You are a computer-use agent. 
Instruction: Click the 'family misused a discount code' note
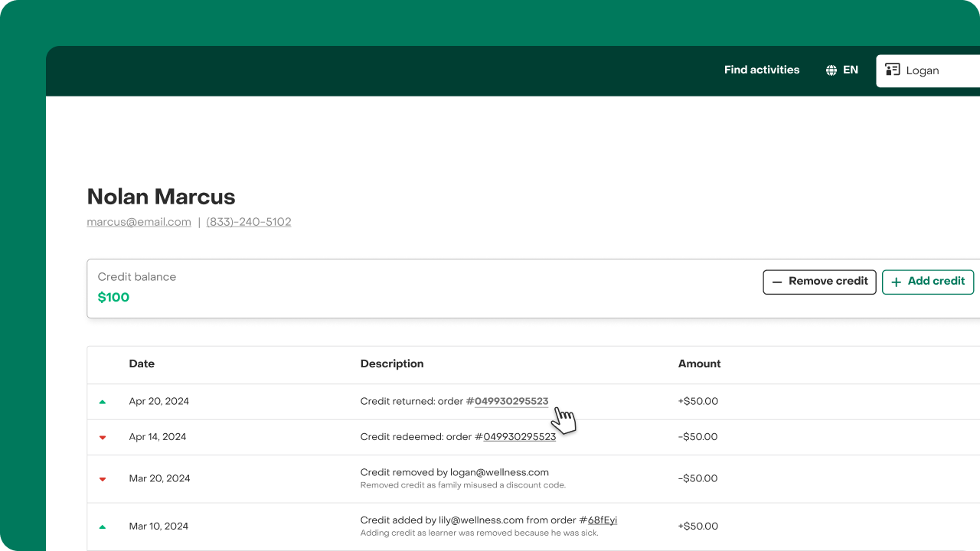click(x=463, y=485)
